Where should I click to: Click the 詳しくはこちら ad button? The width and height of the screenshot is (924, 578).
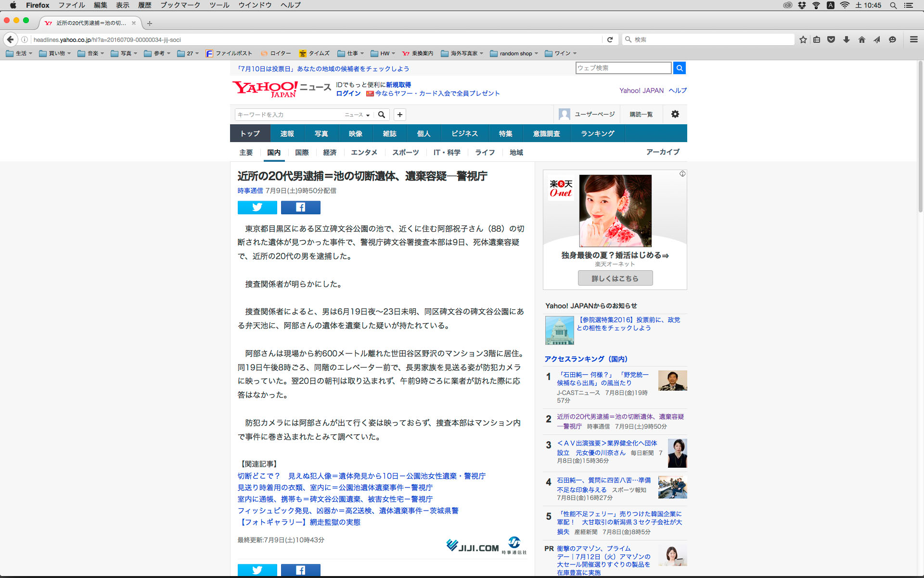tap(615, 278)
